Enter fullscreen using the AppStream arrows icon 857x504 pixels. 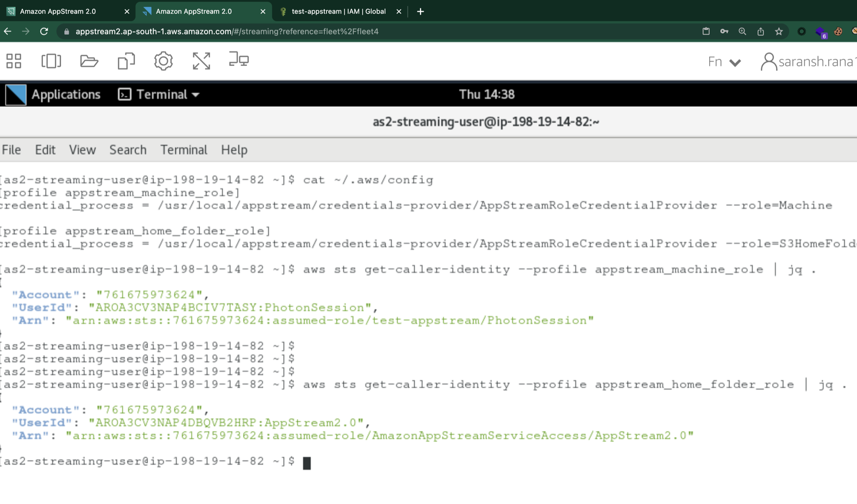pos(201,61)
